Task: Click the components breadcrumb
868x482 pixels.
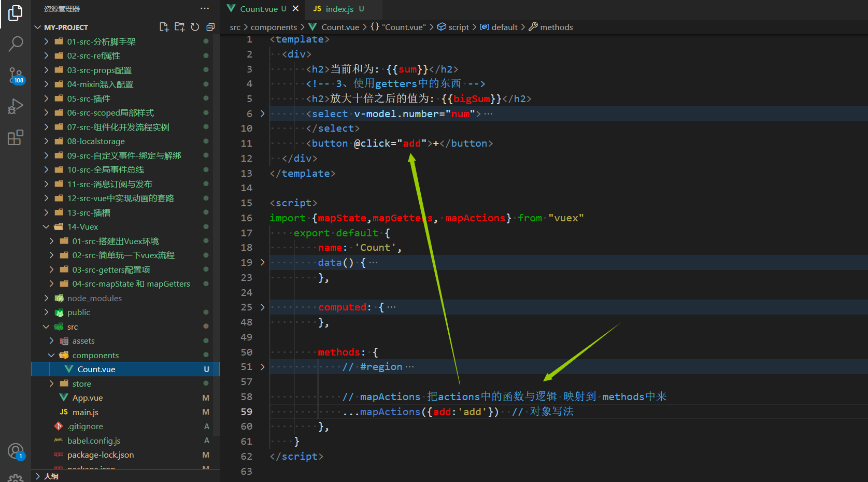Action: [274, 27]
